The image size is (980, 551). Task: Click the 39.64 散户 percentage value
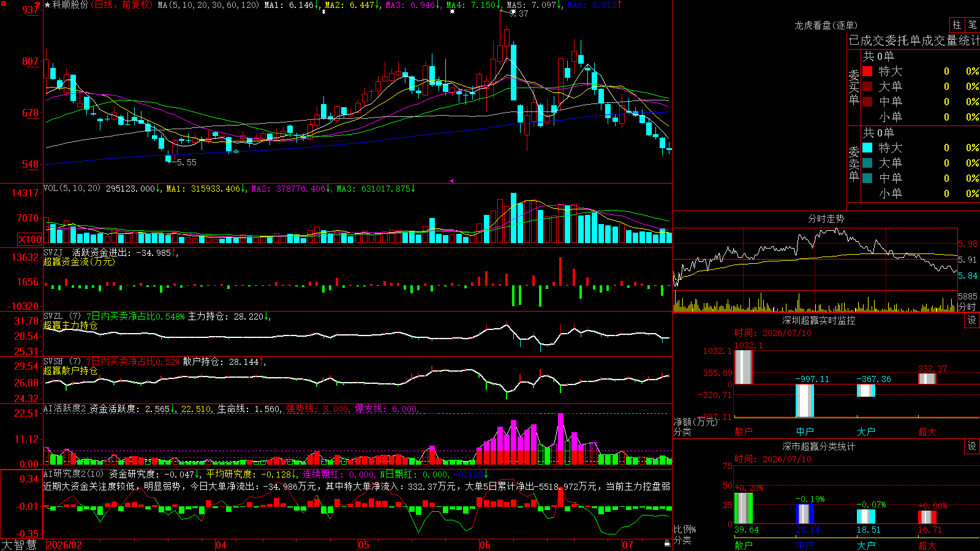coord(747,530)
